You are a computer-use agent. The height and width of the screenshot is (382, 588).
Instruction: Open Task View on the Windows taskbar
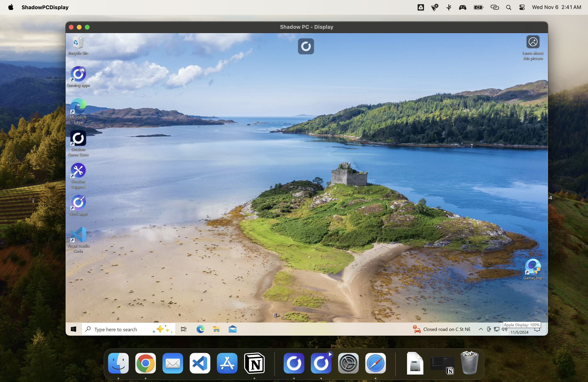pyautogui.click(x=184, y=329)
